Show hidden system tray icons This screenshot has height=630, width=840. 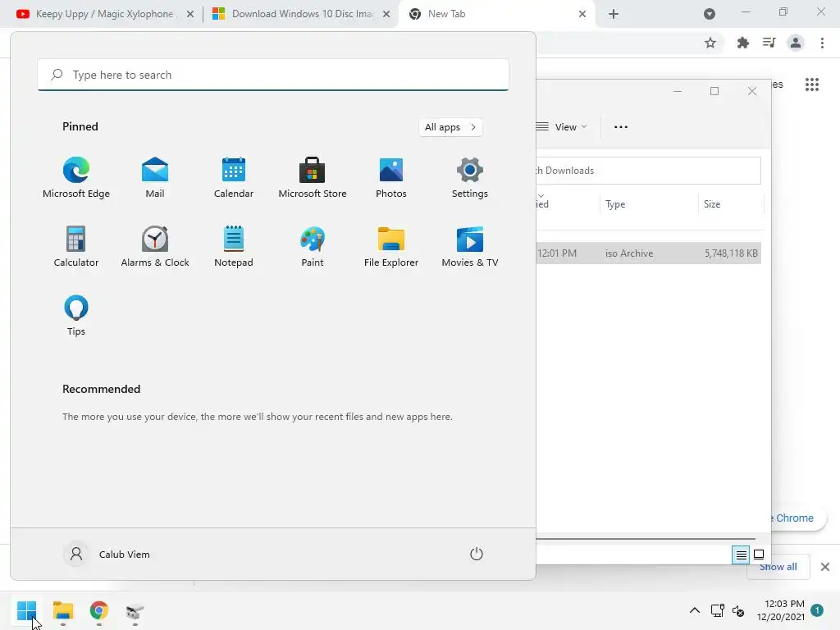coord(694,610)
